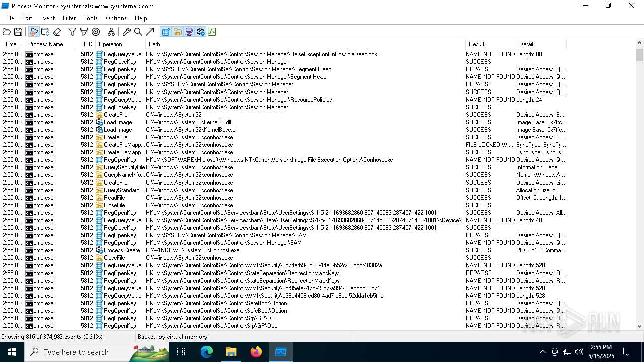This screenshot has height=362, width=644.
Task: Toggle Show File System Activity filter
Action: click(x=177, y=32)
